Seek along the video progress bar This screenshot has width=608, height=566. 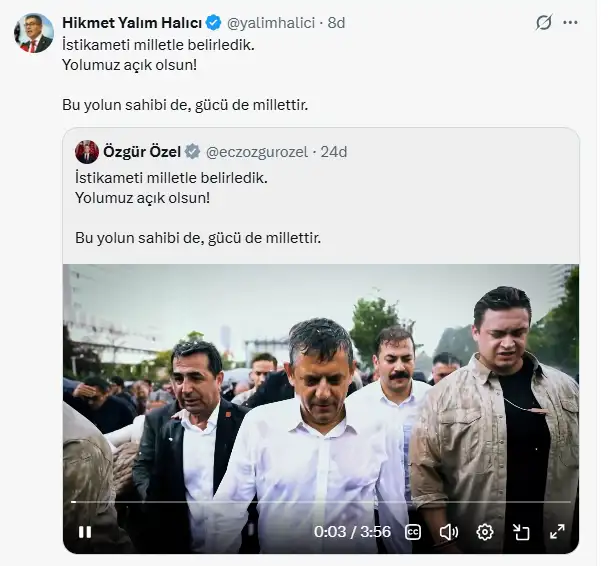[321, 502]
